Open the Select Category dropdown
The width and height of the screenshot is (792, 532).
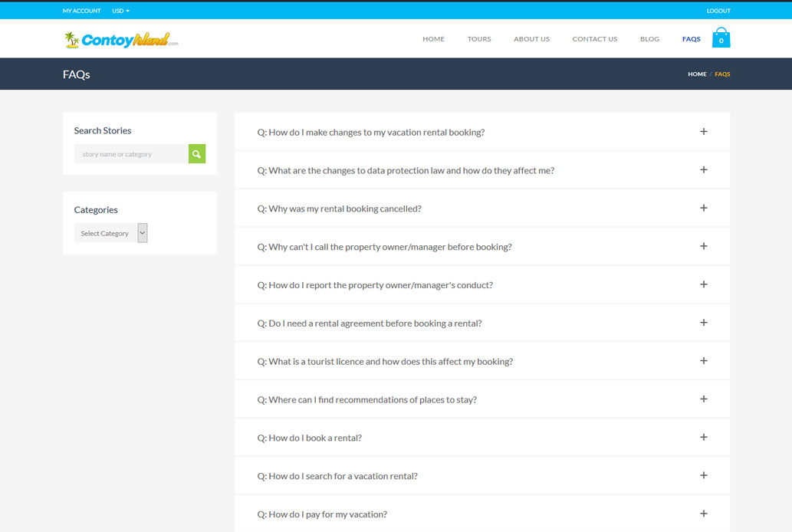coord(110,233)
